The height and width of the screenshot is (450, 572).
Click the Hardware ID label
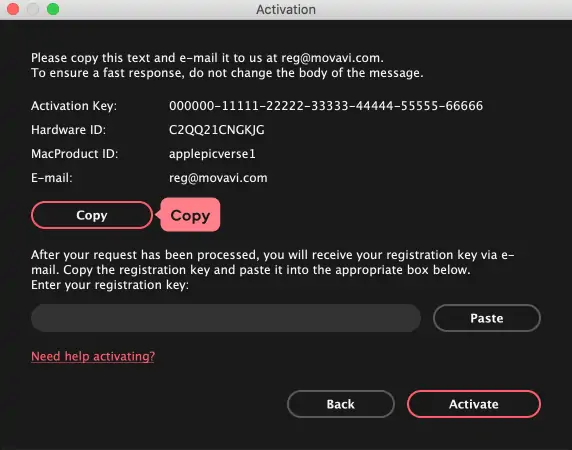click(69, 130)
